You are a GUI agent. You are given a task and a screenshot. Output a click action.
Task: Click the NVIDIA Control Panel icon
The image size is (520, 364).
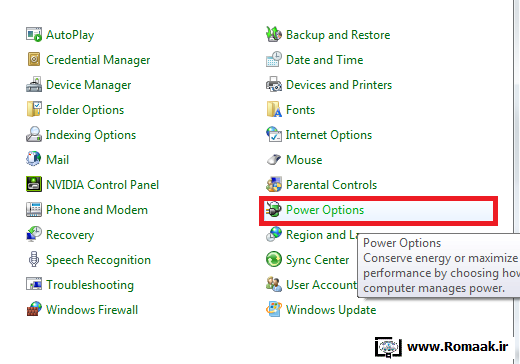tap(34, 185)
